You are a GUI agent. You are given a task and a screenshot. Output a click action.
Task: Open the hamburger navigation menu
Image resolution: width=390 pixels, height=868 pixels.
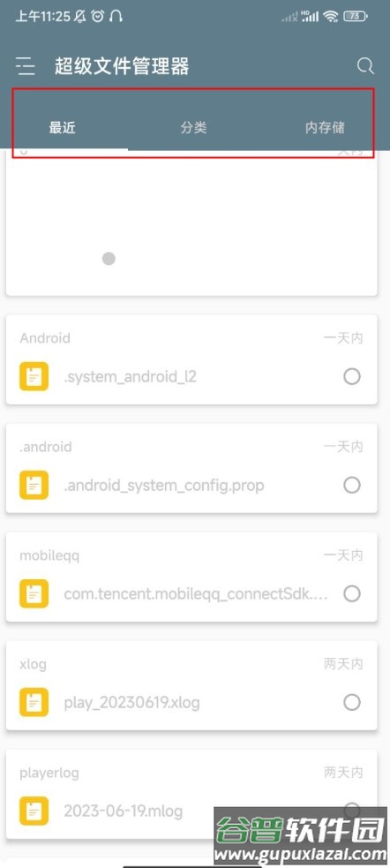(26, 66)
